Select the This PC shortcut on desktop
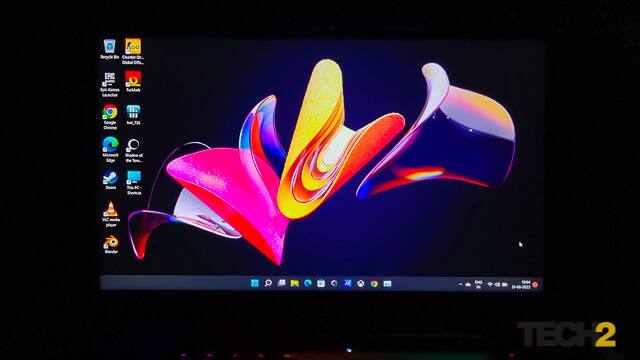 pyautogui.click(x=133, y=182)
